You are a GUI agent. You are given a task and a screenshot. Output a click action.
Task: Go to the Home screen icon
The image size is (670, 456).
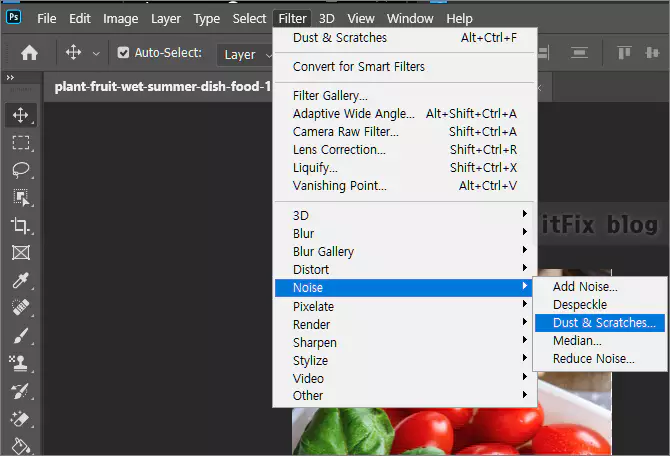(x=29, y=53)
